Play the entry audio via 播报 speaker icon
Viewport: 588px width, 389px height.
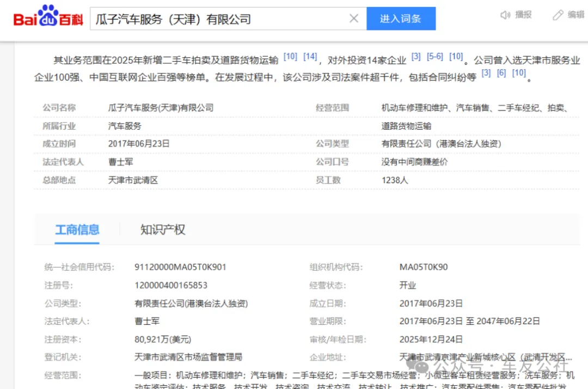pos(505,15)
